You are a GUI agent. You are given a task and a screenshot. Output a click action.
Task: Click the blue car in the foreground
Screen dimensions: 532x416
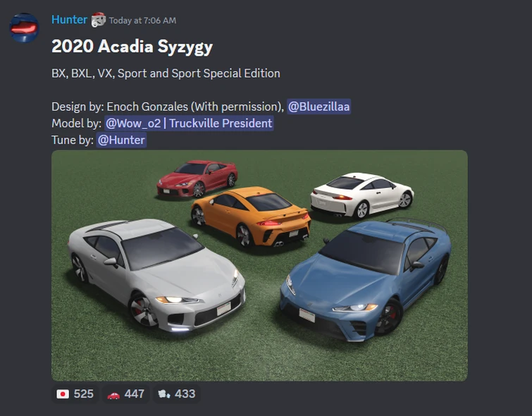click(x=366, y=280)
